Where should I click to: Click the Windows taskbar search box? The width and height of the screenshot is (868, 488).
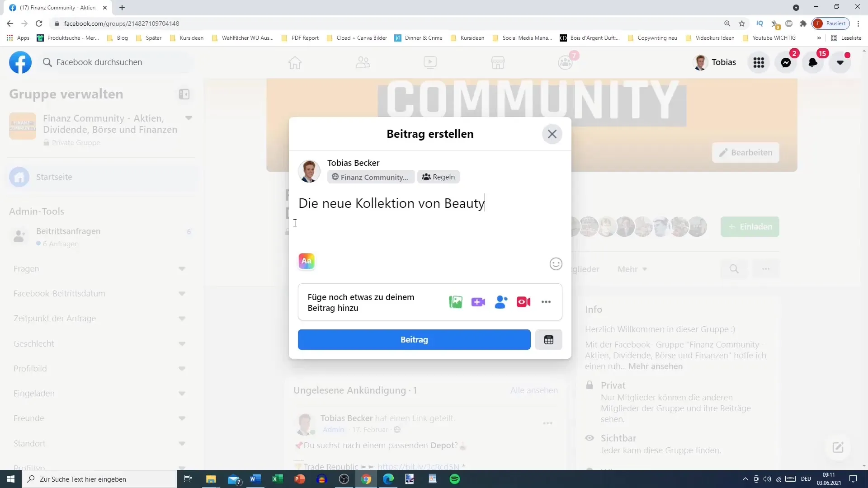pos(99,479)
